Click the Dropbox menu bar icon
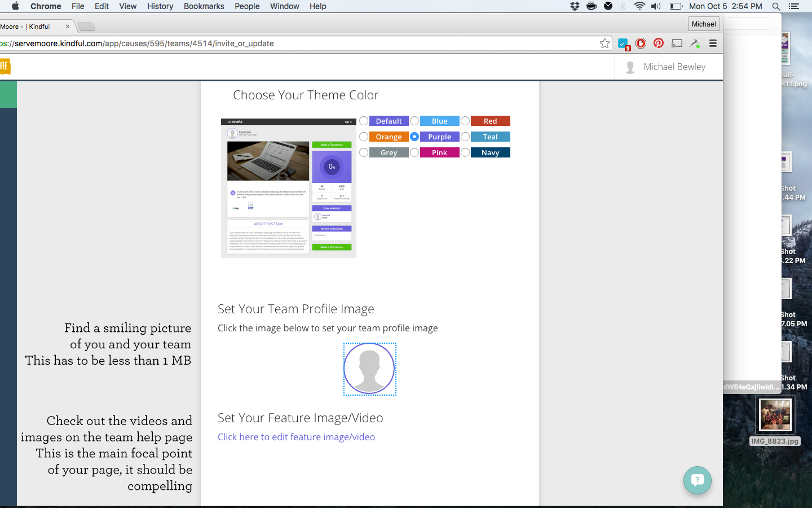 [575, 6]
